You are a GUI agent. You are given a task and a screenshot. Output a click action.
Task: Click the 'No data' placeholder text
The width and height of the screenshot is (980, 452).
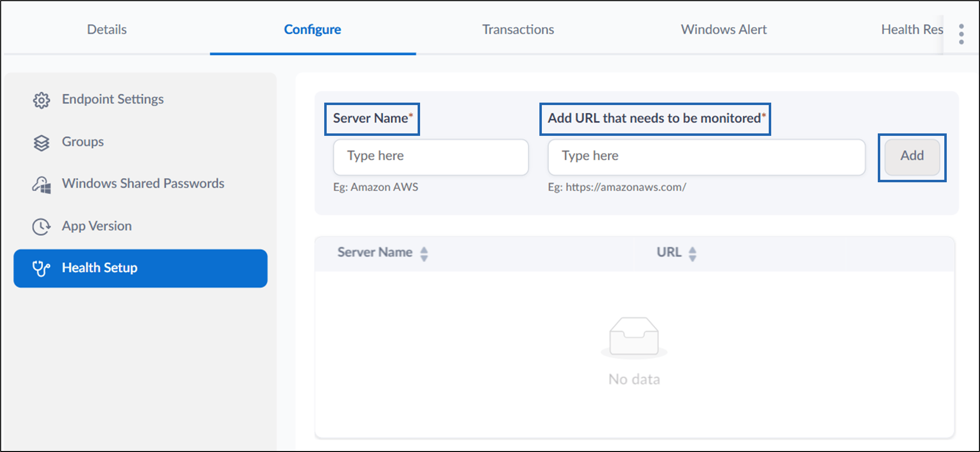tap(634, 379)
